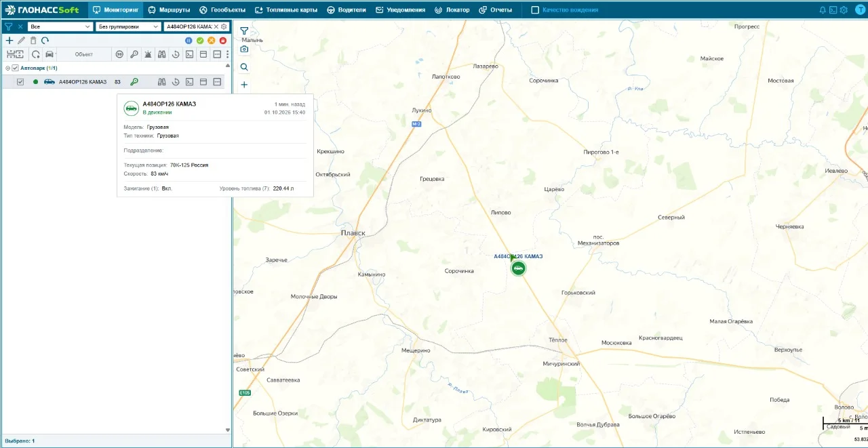
Task: Collapse the Автопарк group
Action: pos(7,68)
